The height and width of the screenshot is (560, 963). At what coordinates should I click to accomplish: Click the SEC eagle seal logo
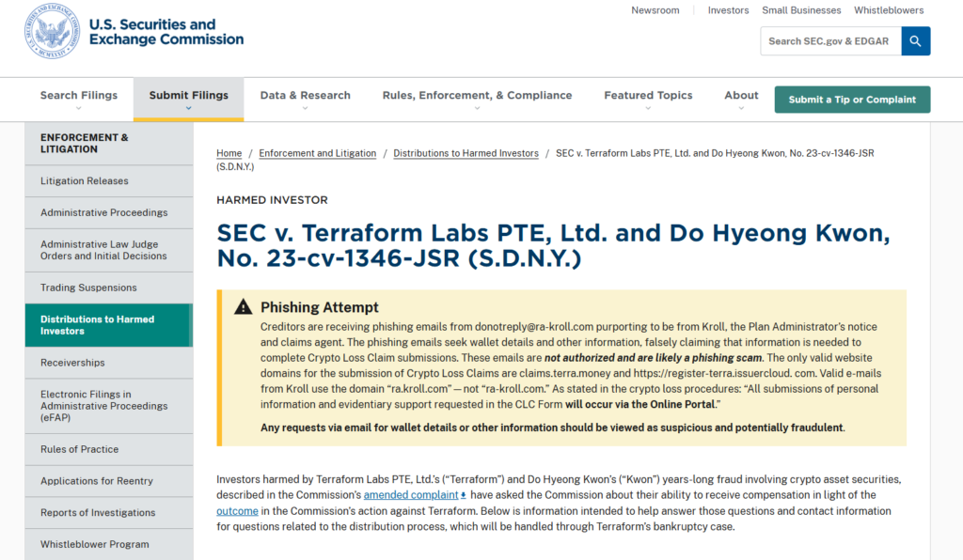53,31
